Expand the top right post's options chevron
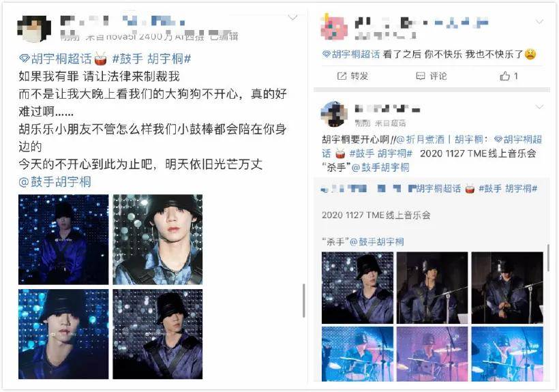This screenshot has width=559, height=392. coord(539,22)
